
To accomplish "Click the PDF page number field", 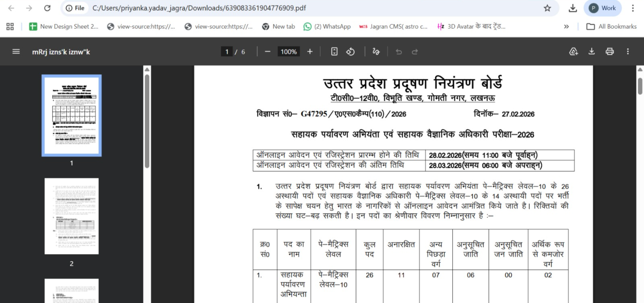I will click(227, 52).
